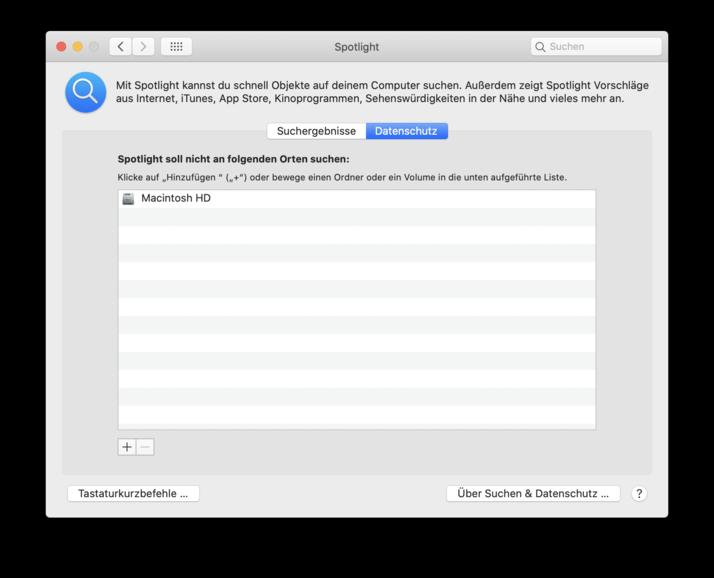
Task: Add a location with the plus button
Action: (127, 447)
